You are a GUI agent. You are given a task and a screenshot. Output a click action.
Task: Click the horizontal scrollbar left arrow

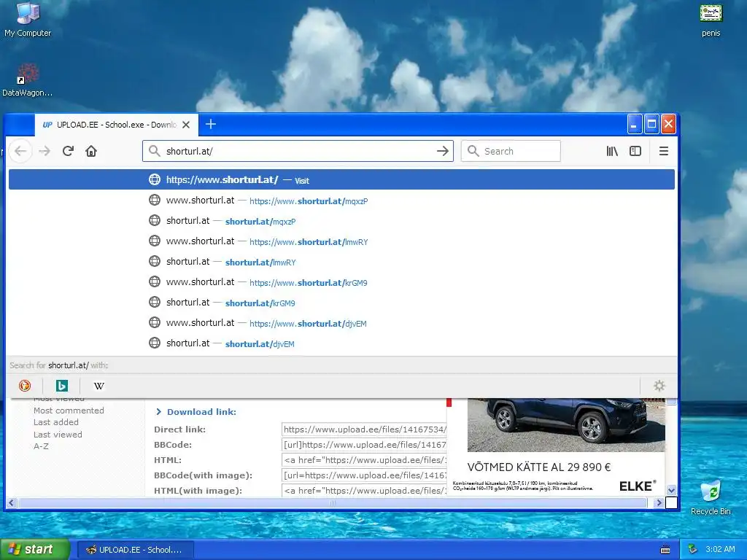coord(12,502)
